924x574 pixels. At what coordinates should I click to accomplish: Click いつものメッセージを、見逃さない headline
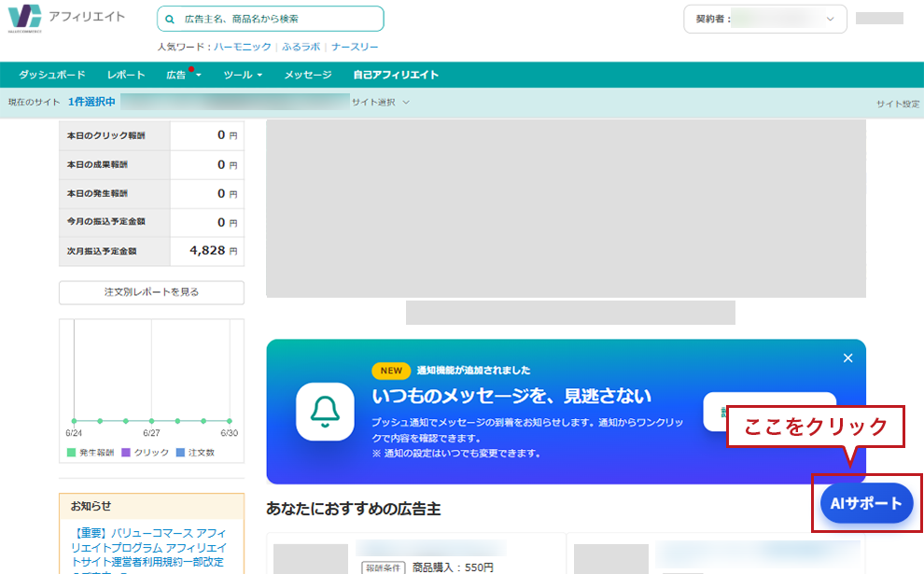point(511,396)
